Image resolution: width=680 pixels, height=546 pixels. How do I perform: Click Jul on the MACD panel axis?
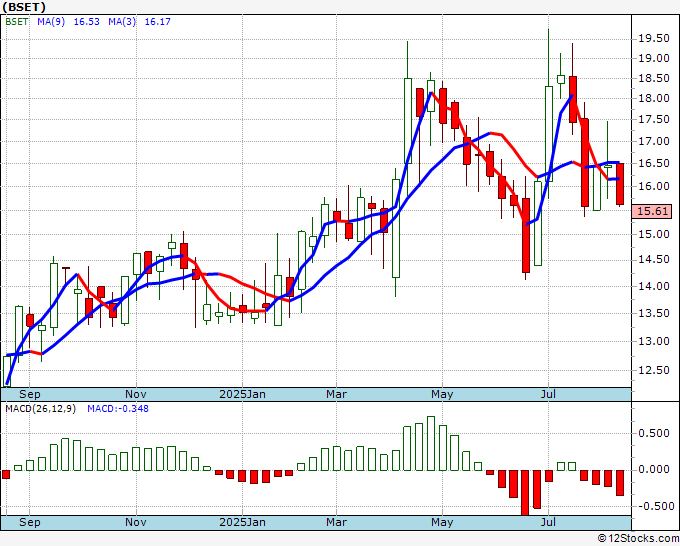tap(549, 522)
